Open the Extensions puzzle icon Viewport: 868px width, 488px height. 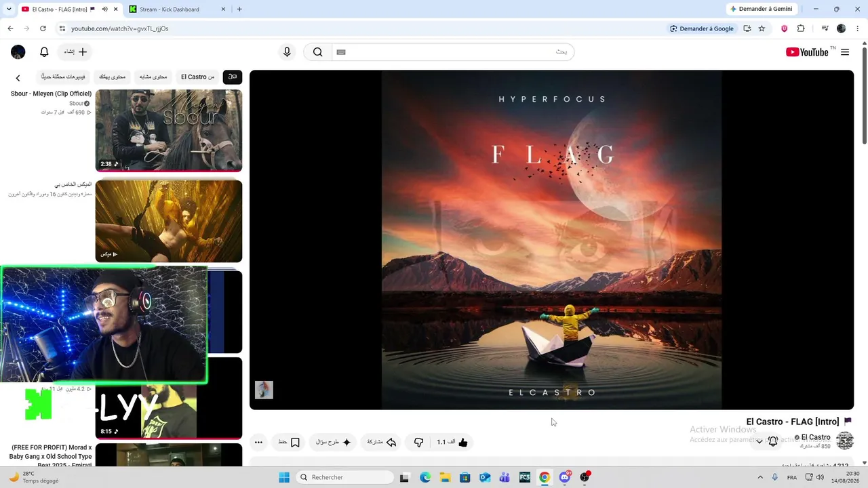pyautogui.click(x=801, y=28)
